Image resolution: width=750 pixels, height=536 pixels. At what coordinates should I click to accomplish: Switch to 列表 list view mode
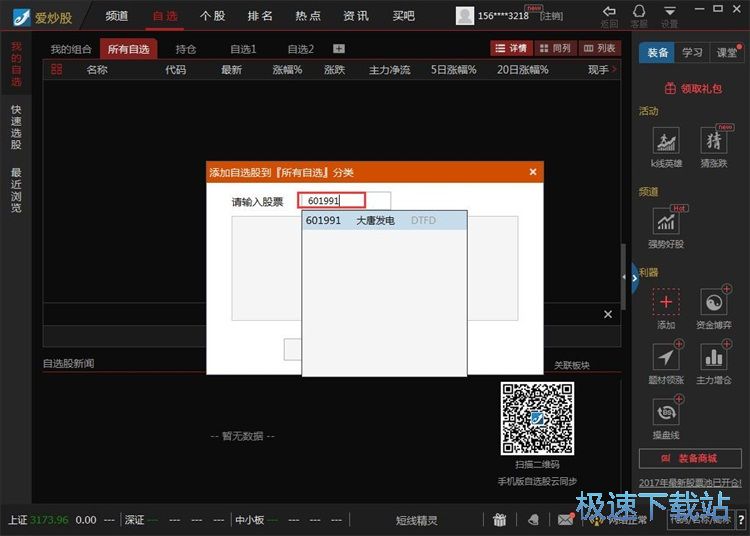[600, 48]
